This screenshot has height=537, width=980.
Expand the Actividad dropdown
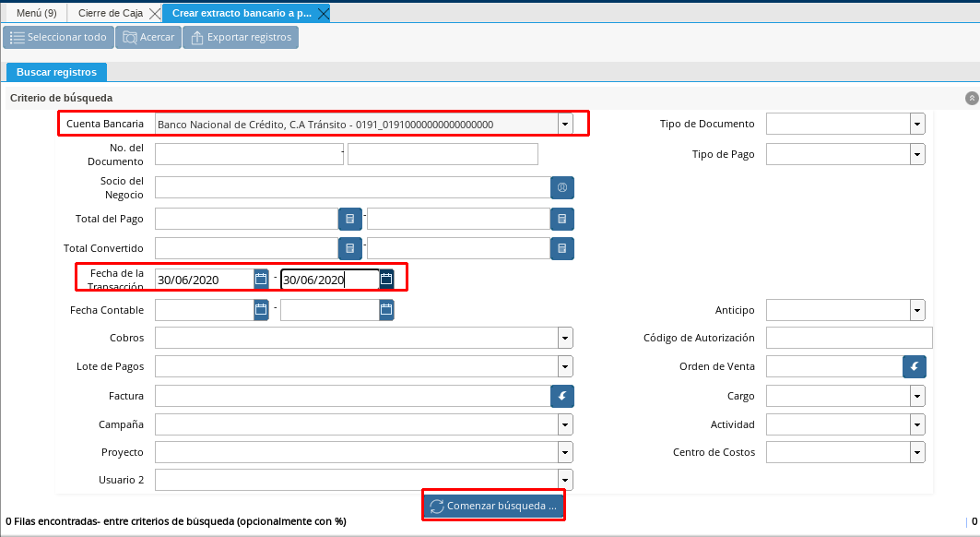tap(917, 424)
